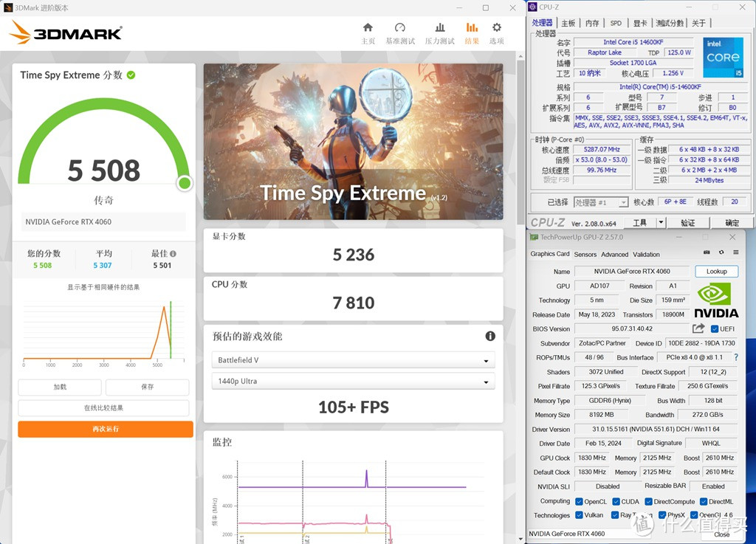
Task: Switch to CPU-Z SPD tab
Action: point(616,23)
